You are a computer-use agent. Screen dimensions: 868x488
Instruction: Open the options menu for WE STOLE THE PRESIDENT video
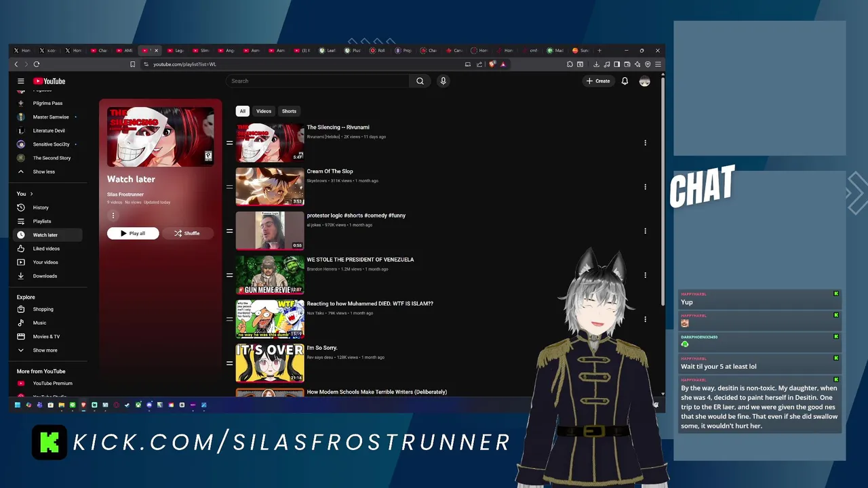pos(645,275)
